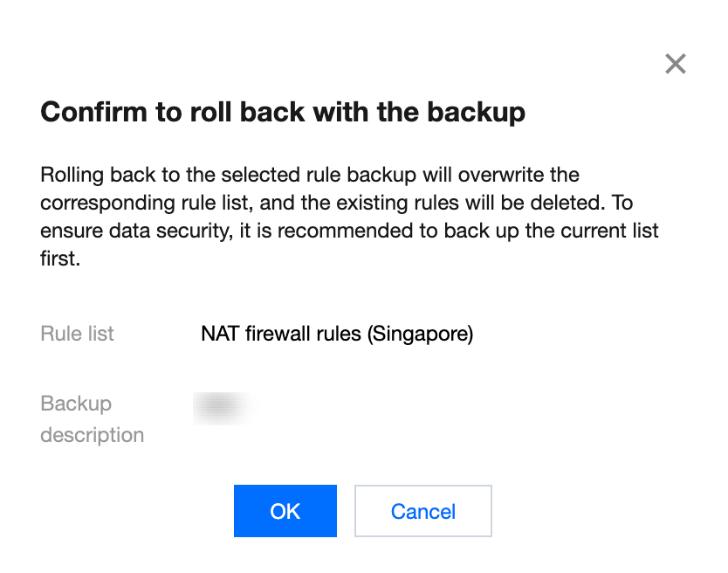This screenshot has height=573, width=728.
Task: Click OK to confirm the rollback
Action: [285, 511]
